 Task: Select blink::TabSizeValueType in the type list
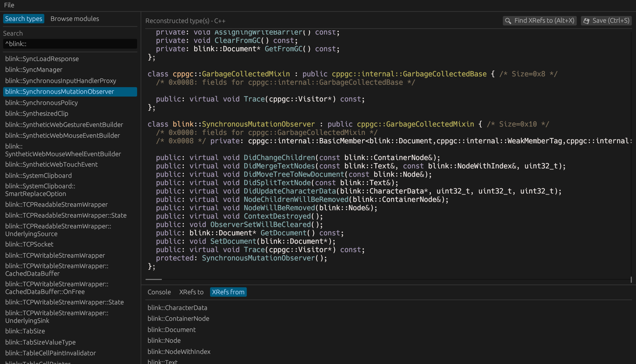40,342
